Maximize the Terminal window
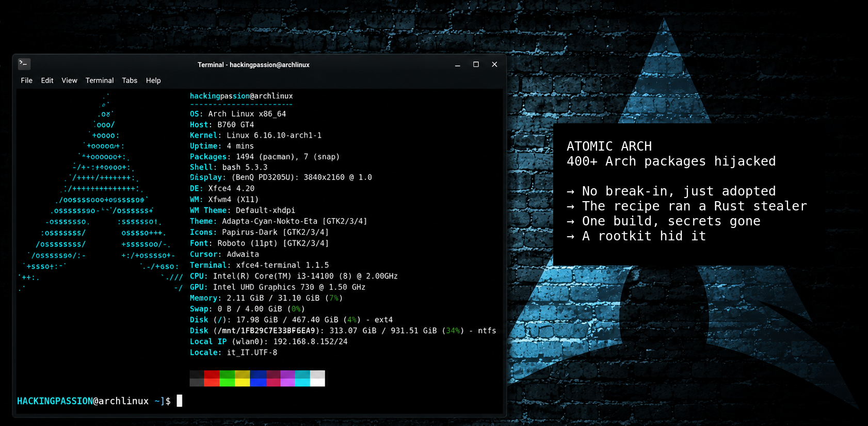Screen dimensions: 868x426 coord(476,64)
